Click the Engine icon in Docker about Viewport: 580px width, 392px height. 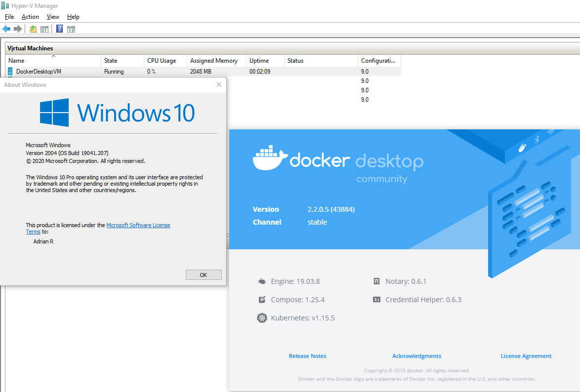click(262, 281)
